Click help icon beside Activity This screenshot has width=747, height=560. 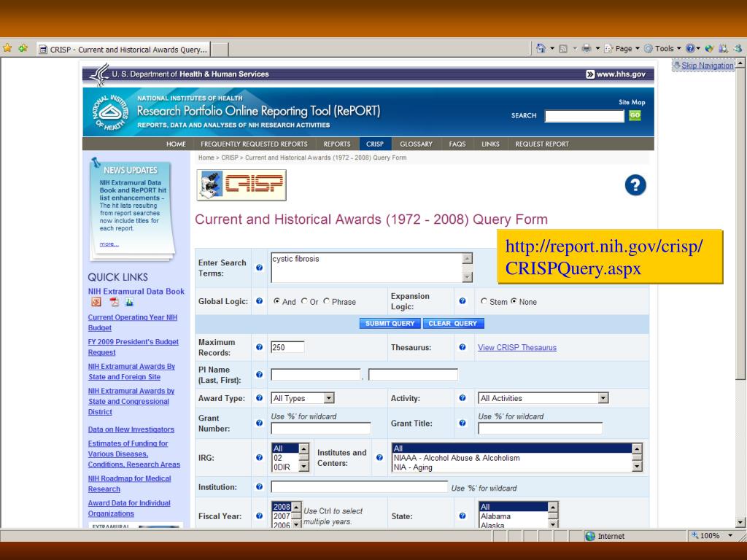pyautogui.click(x=462, y=397)
